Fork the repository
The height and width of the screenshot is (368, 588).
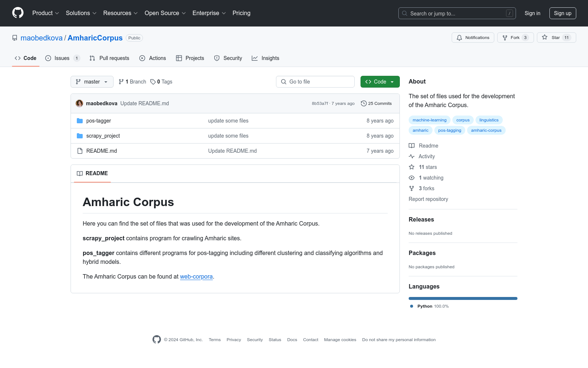click(516, 38)
